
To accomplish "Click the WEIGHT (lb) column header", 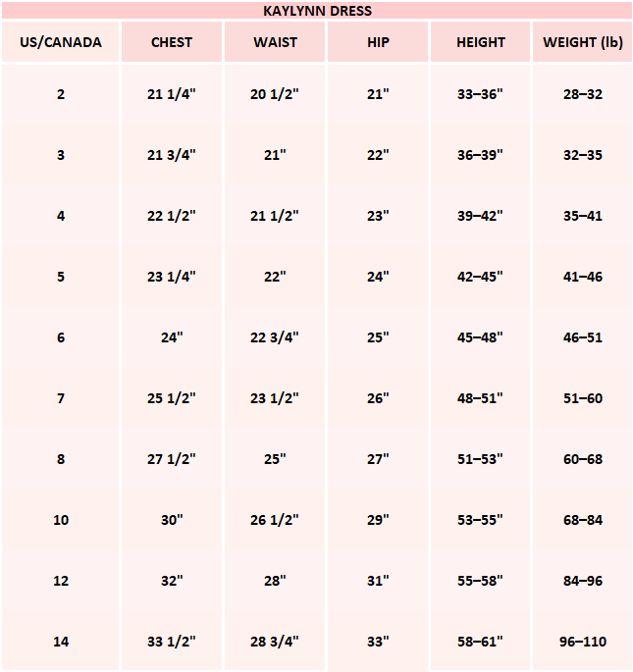I will click(x=583, y=42).
